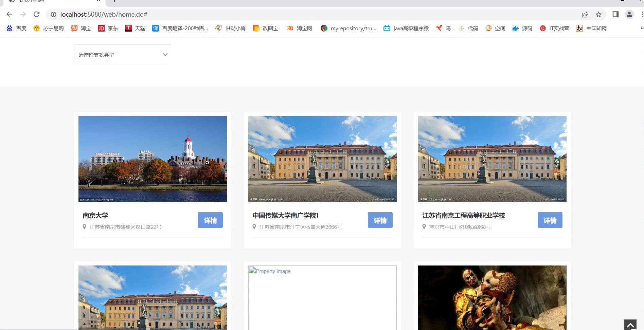Open the 洪湖小肖 bookmark
644x330 pixels.
231,28
